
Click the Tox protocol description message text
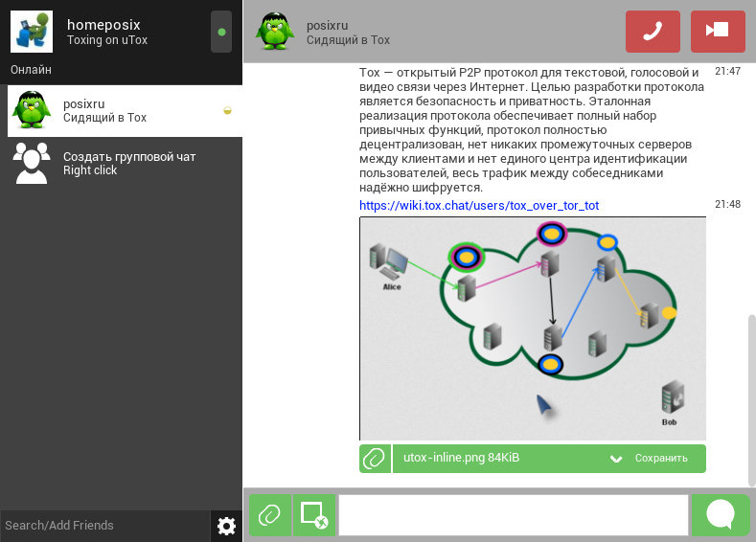click(532, 130)
